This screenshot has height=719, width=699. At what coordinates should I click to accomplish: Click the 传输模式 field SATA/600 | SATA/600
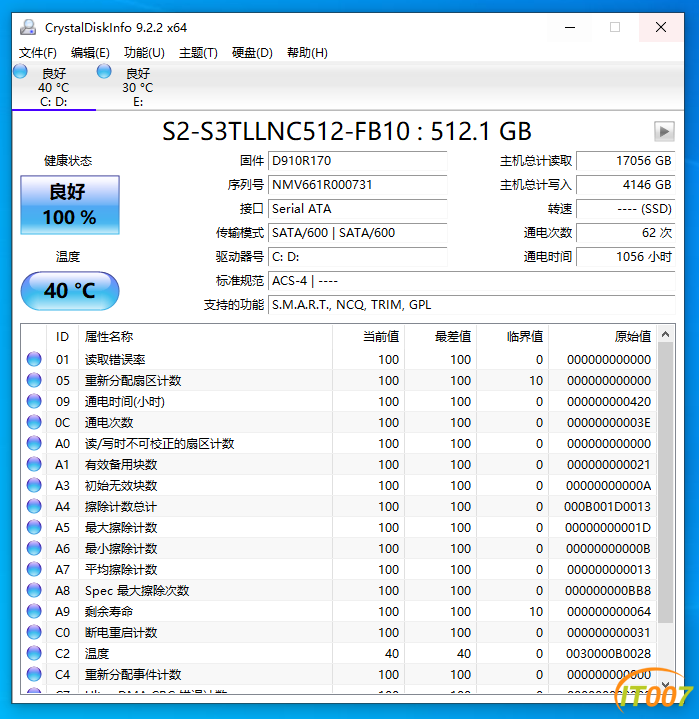[x=357, y=232]
